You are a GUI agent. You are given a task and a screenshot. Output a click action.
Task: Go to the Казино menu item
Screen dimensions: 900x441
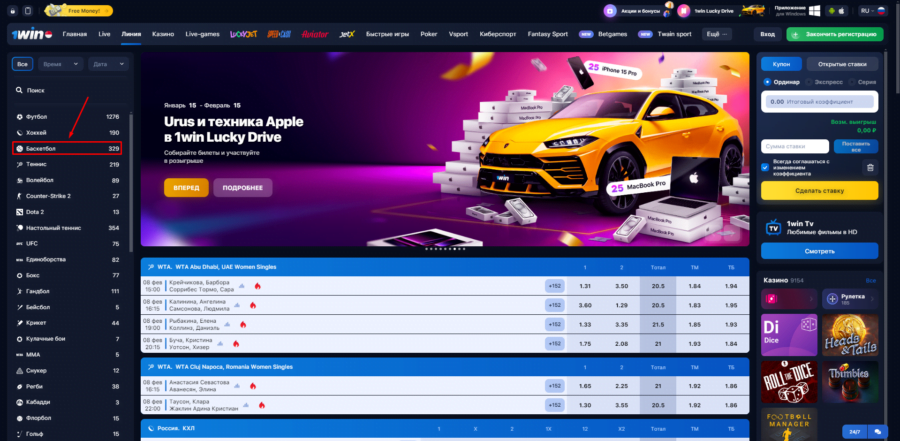pyautogui.click(x=163, y=34)
